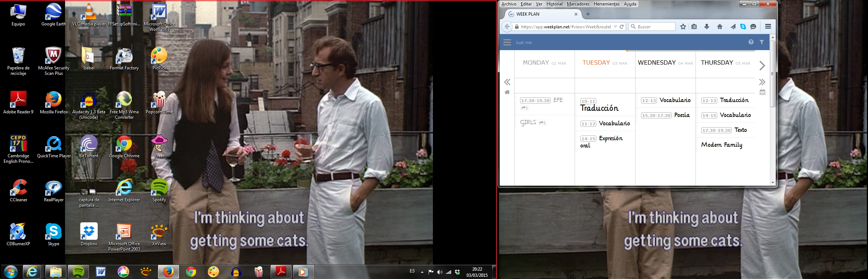Open the Editar menu
Image resolution: width=868 pixels, height=279 pixels.
(526, 4)
